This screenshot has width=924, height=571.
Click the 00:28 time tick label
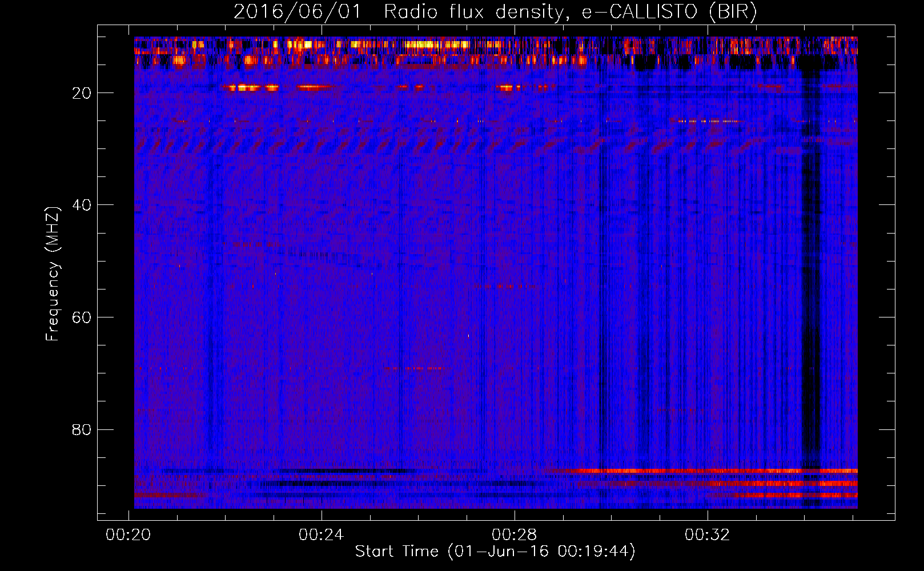click(515, 534)
